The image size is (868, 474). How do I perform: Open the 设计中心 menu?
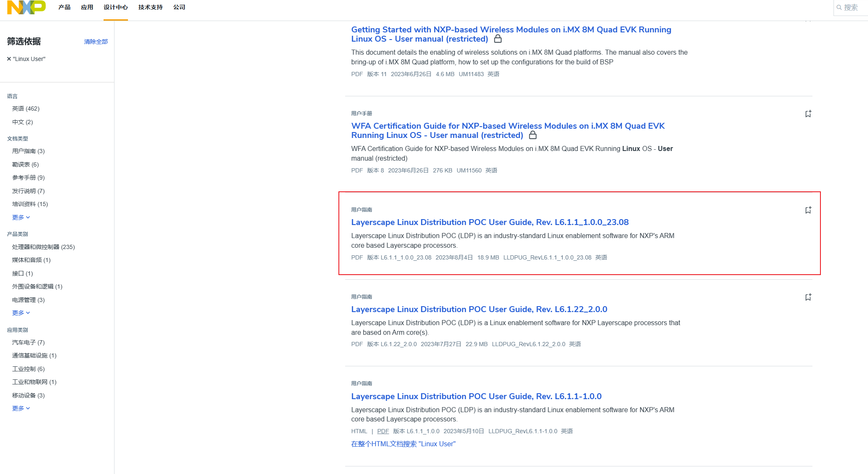tap(116, 7)
